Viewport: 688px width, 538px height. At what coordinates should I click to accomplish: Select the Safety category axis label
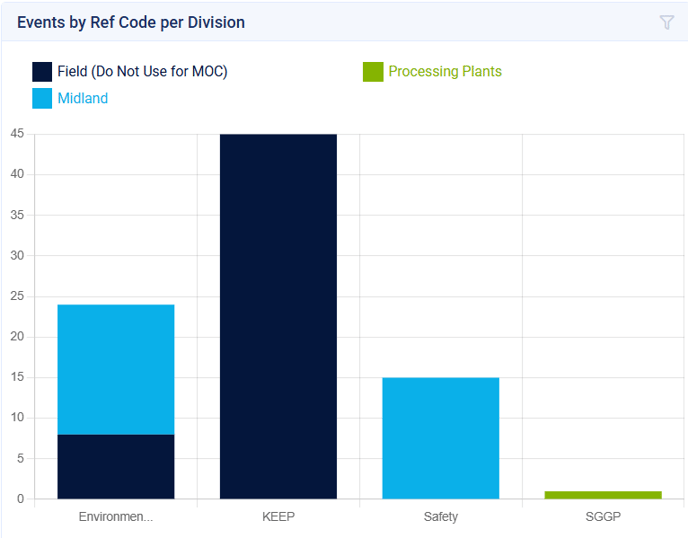coord(441,517)
